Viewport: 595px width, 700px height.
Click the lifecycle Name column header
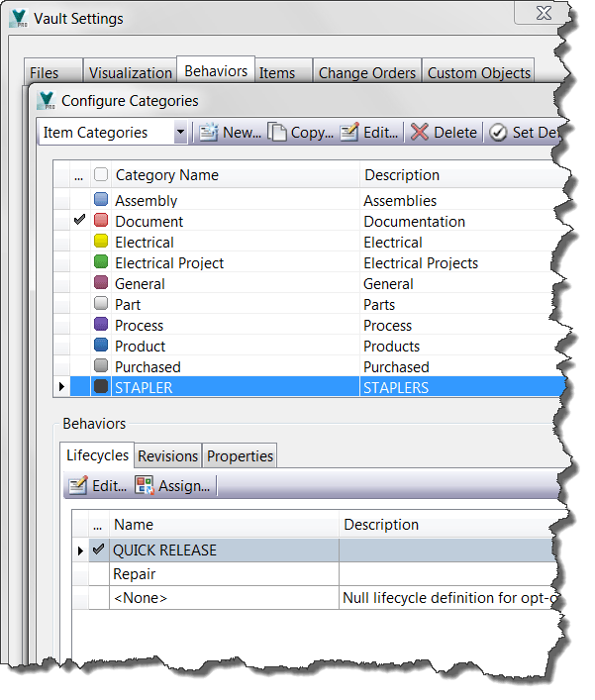click(224, 525)
